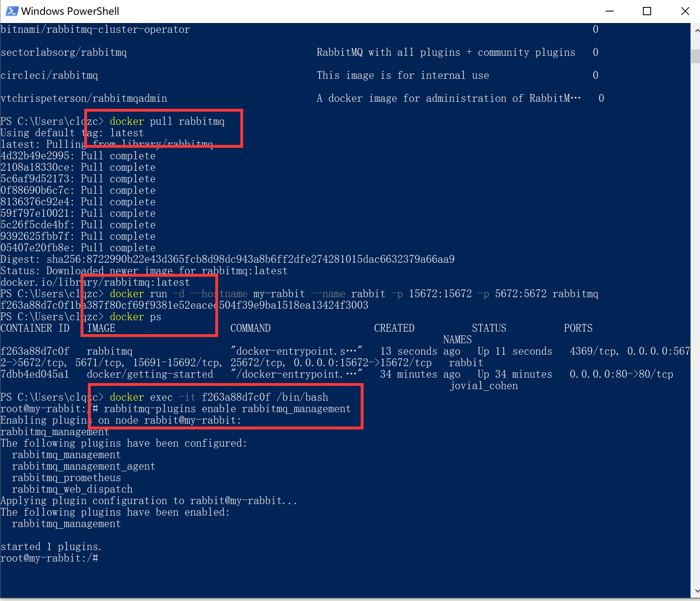Click layer '5c6af9d52173: Pull complete' line
This screenshot has height=601, width=700.
pos(78,179)
